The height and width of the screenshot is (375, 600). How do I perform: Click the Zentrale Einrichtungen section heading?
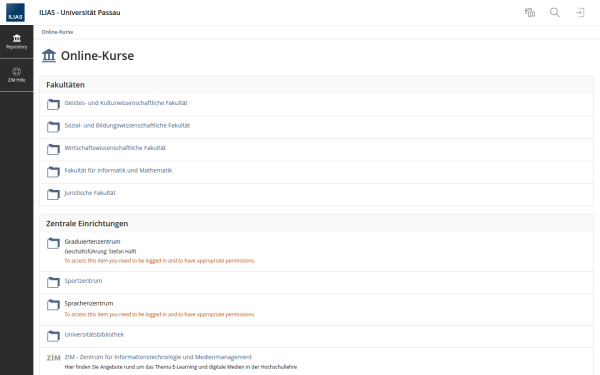(x=87, y=223)
